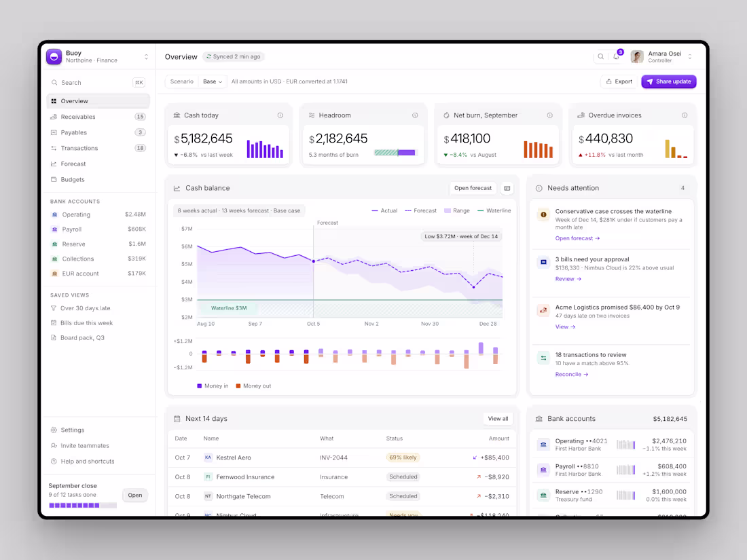Viewport: 747px width, 560px height.
Task: Select Overview in the sidebar
Action: [98, 101]
